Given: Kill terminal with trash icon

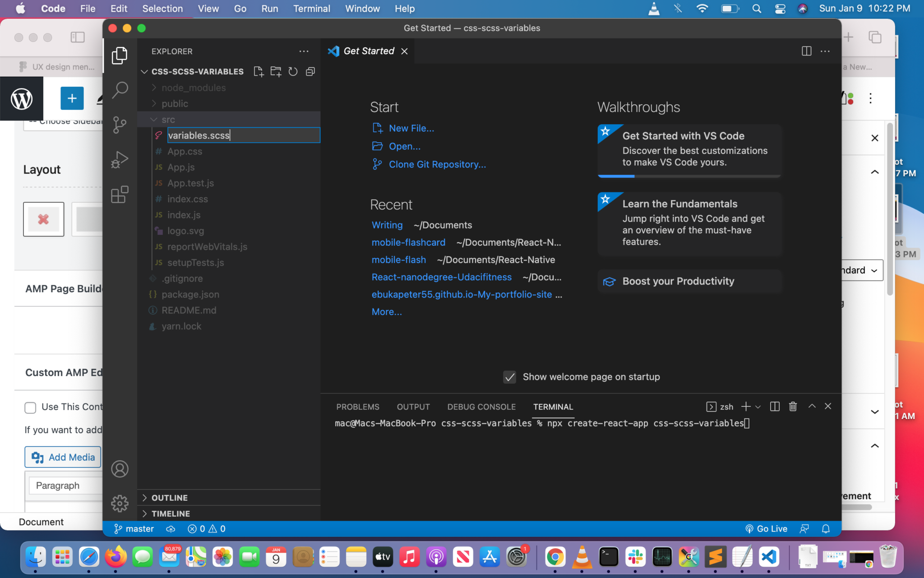Looking at the screenshot, I should [x=793, y=406].
